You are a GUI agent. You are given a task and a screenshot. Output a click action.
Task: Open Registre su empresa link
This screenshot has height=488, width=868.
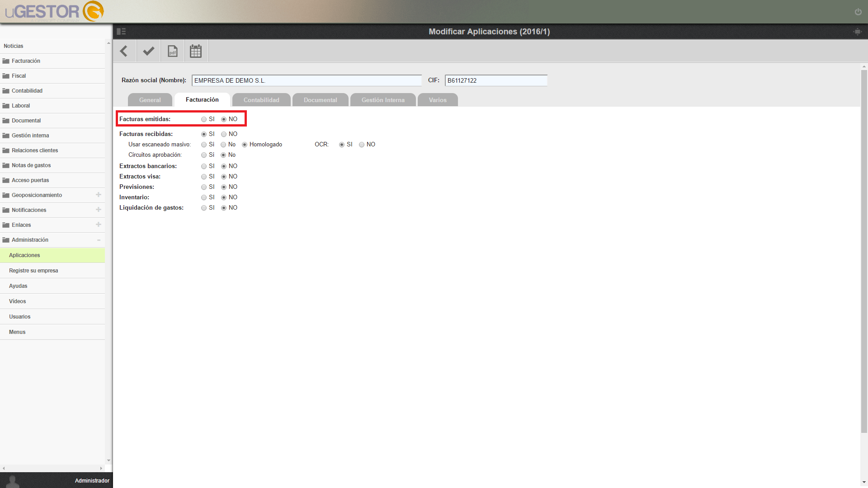(33, 271)
